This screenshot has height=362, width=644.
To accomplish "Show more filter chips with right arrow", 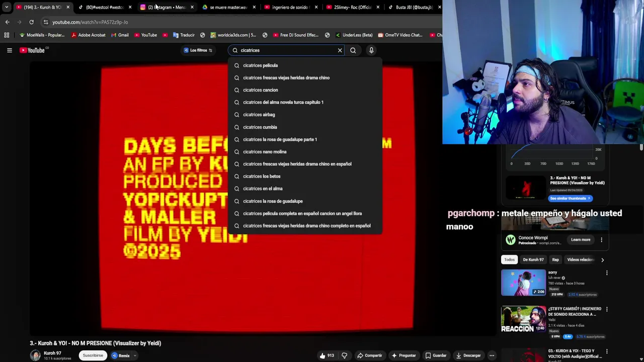I will coord(602,260).
